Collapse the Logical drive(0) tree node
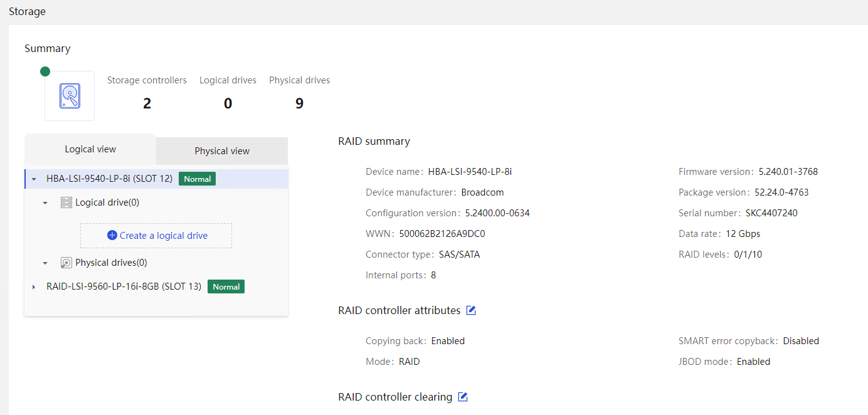 45,203
